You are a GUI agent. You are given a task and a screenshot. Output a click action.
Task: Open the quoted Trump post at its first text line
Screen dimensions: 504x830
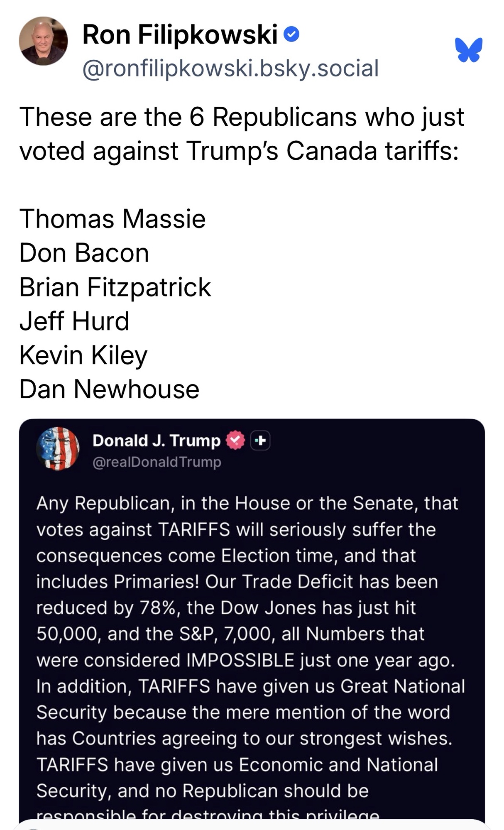[247, 504]
